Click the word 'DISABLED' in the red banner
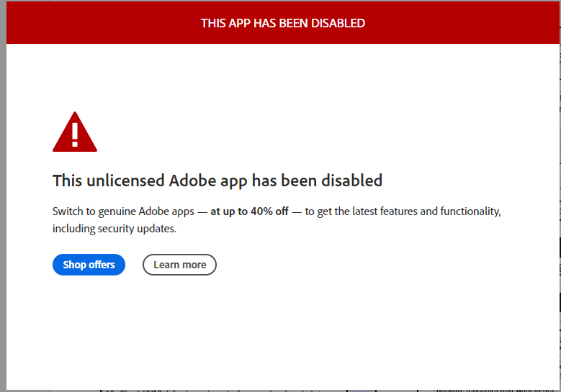This screenshot has width=561, height=392. click(x=338, y=23)
